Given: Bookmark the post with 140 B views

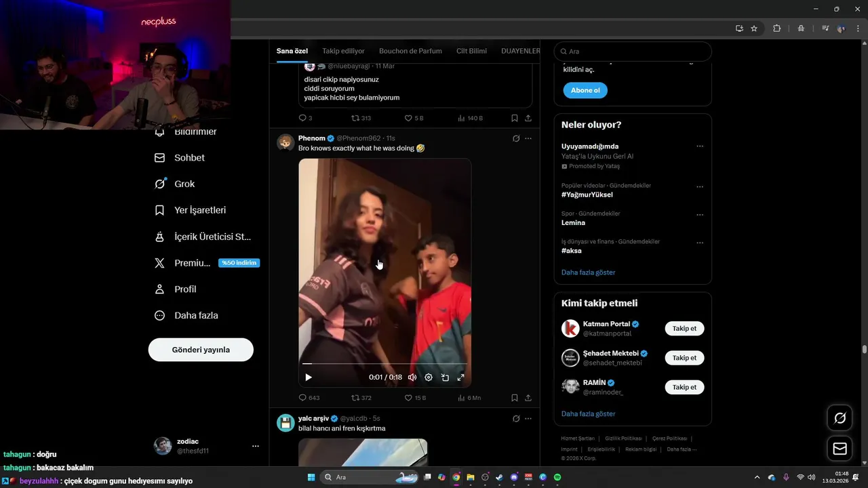Looking at the screenshot, I should click(x=515, y=118).
